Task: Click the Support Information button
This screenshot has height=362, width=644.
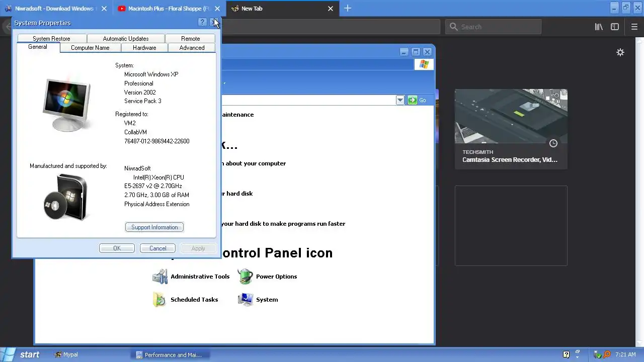Action: tap(154, 227)
